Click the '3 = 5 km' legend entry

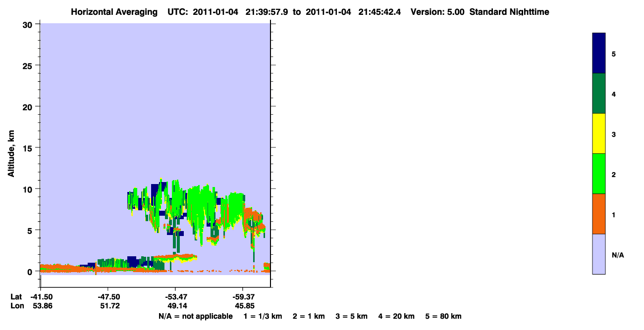tap(352, 316)
